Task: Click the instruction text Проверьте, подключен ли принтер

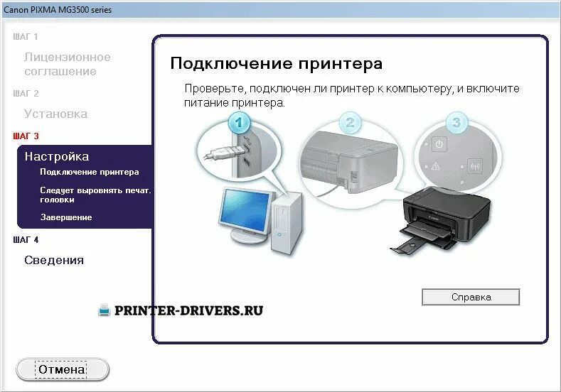Action: 352,95
